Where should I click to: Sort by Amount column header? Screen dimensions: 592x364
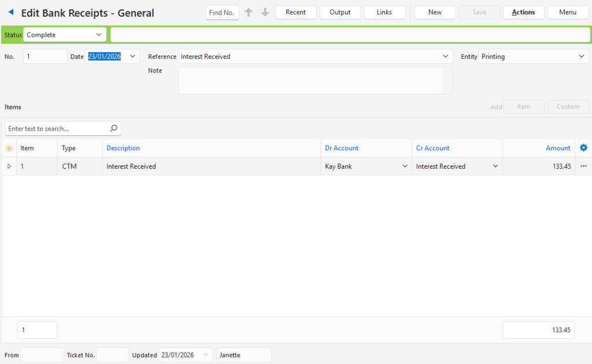click(x=558, y=148)
